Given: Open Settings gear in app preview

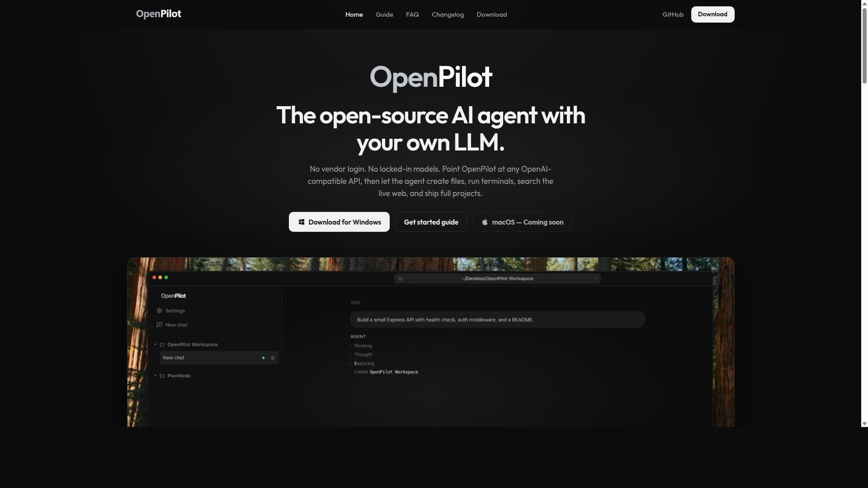Looking at the screenshot, I should tap(159, 311).
